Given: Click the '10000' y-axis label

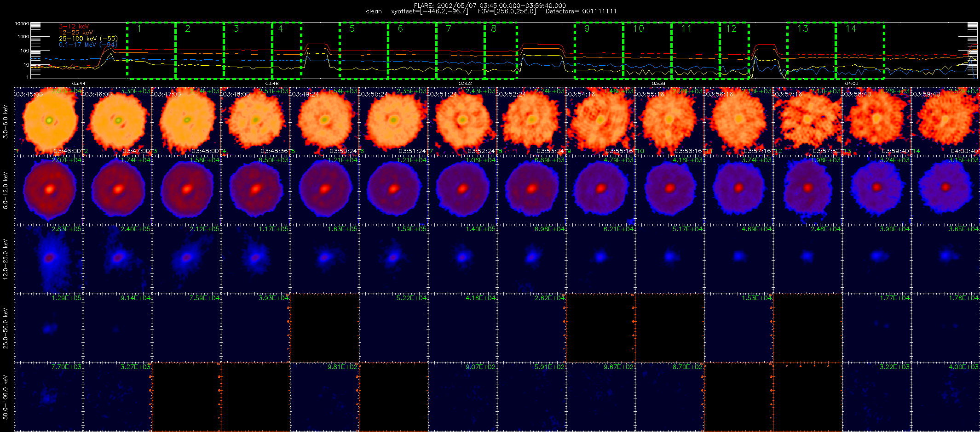Looking at the screenshot, I should (22, 23).
